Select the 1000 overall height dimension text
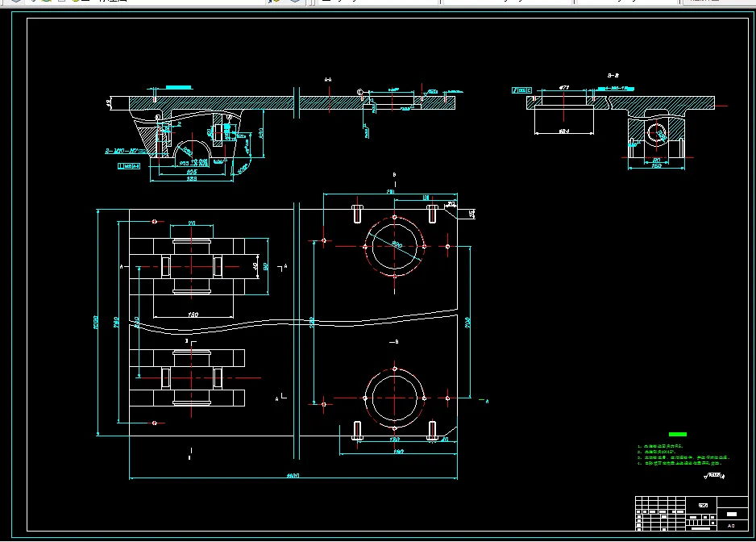756x542 pixels. pyautogui.click(x=95, y=323)
